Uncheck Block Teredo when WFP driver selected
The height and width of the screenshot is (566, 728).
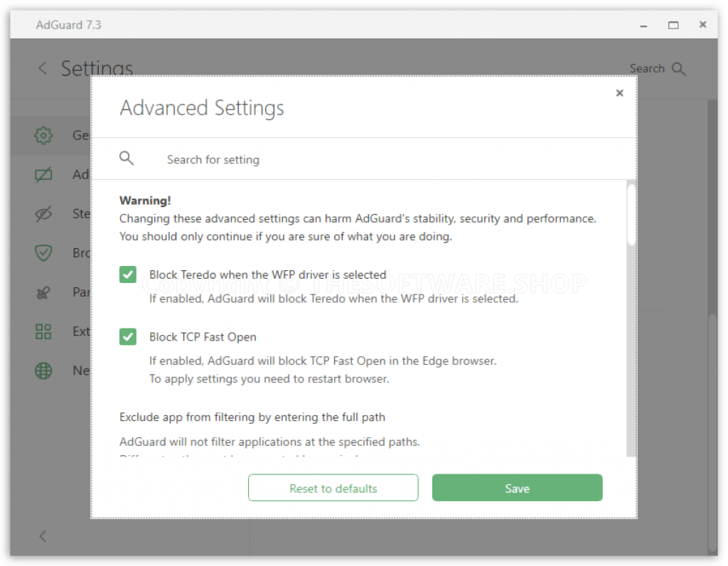(128, 274)
